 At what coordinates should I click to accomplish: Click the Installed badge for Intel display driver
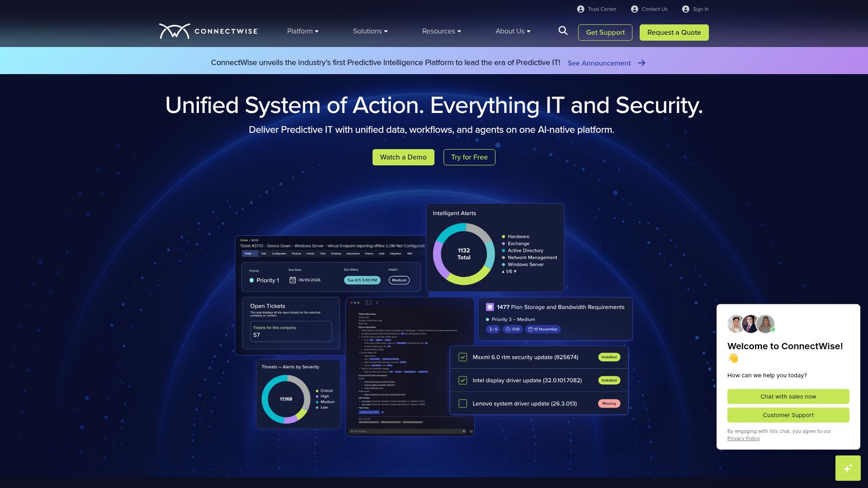coord(609,380)
